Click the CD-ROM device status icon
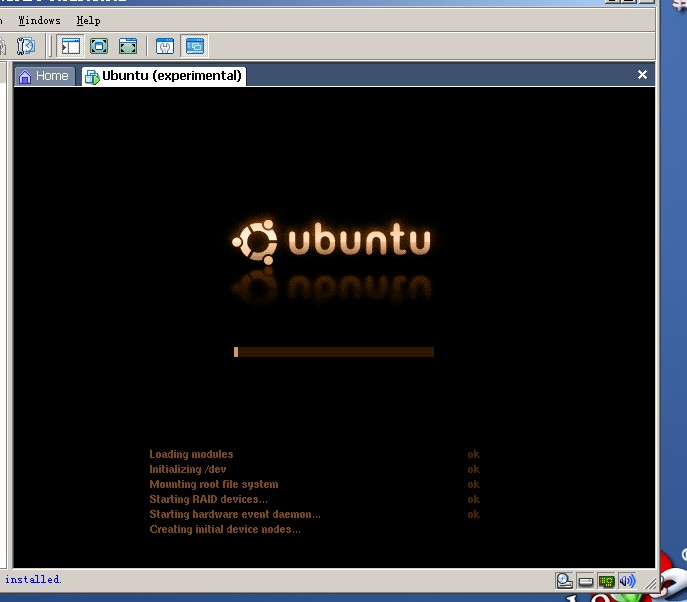 [564, 581]
